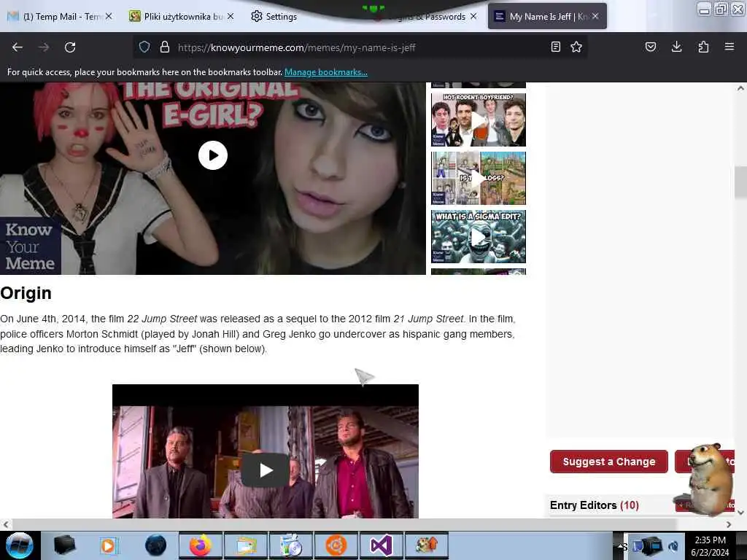The height and width of the screenshot is (560, 747).
Task: Open the Windows Start menu
Action: 19,545
